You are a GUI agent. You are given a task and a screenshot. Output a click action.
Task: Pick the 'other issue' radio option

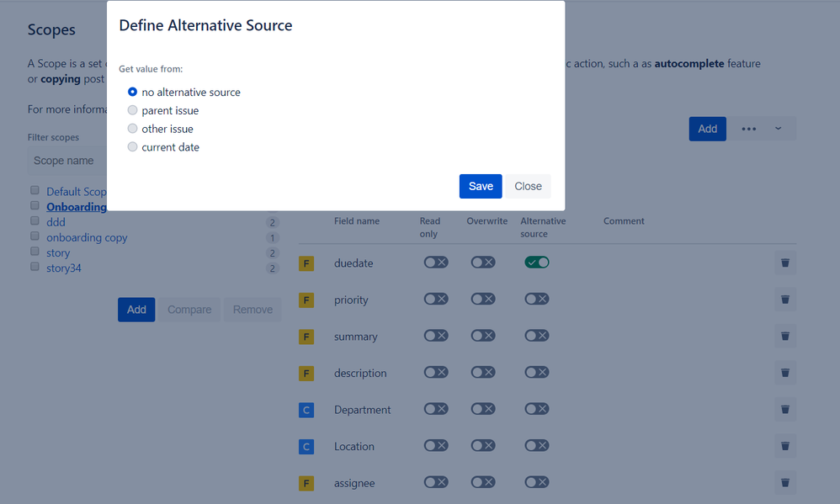[132, 129]
